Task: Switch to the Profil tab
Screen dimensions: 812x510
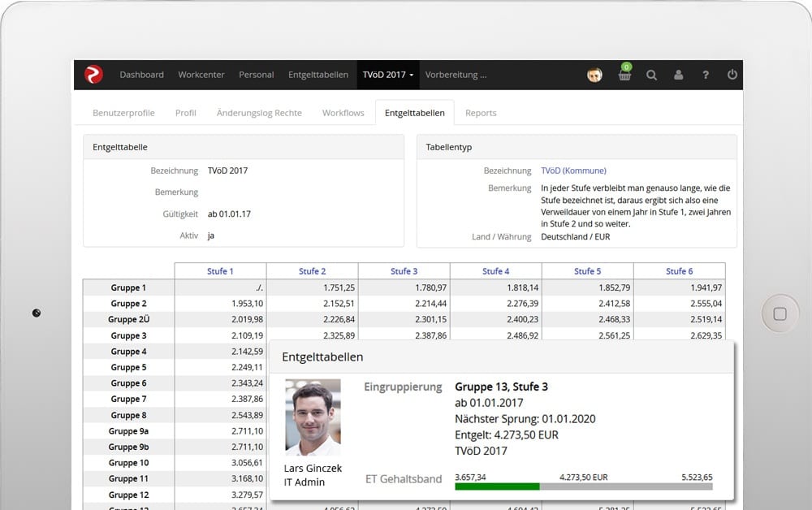Action: pyautogui.click(x=186, y=113)
